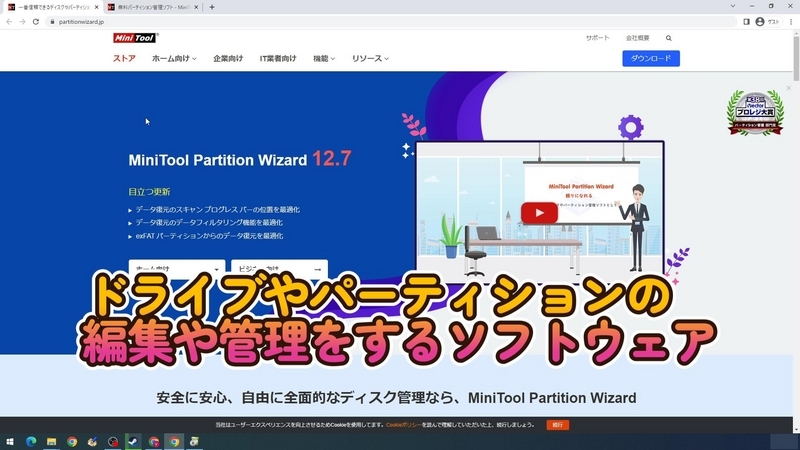Open the ストア menu item
The height and width of the screenshot is (450, 800).
(x=124, y=59)
